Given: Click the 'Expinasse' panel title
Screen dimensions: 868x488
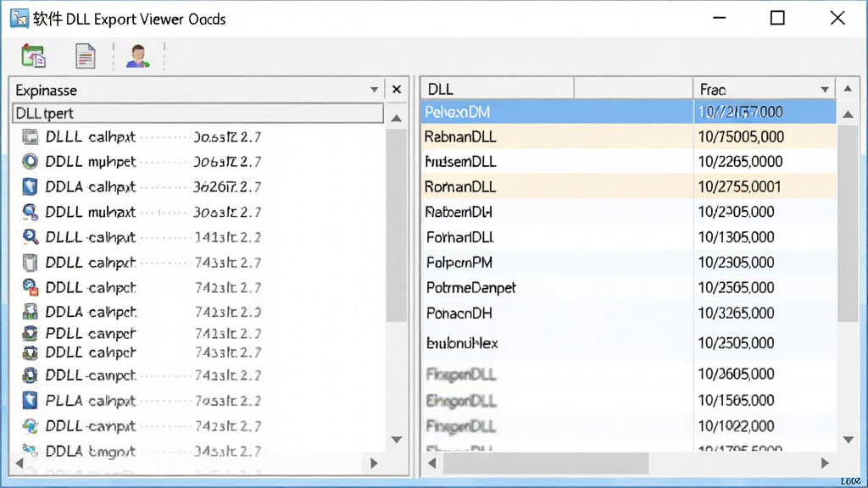Looking at the screenshot, I should pyautogui.click(x=46, y=90).
